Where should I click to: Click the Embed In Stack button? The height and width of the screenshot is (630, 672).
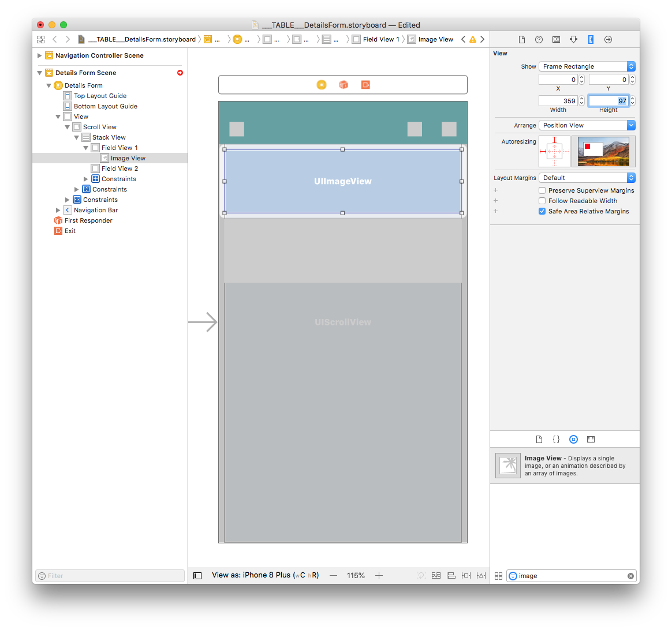point(436,576)
